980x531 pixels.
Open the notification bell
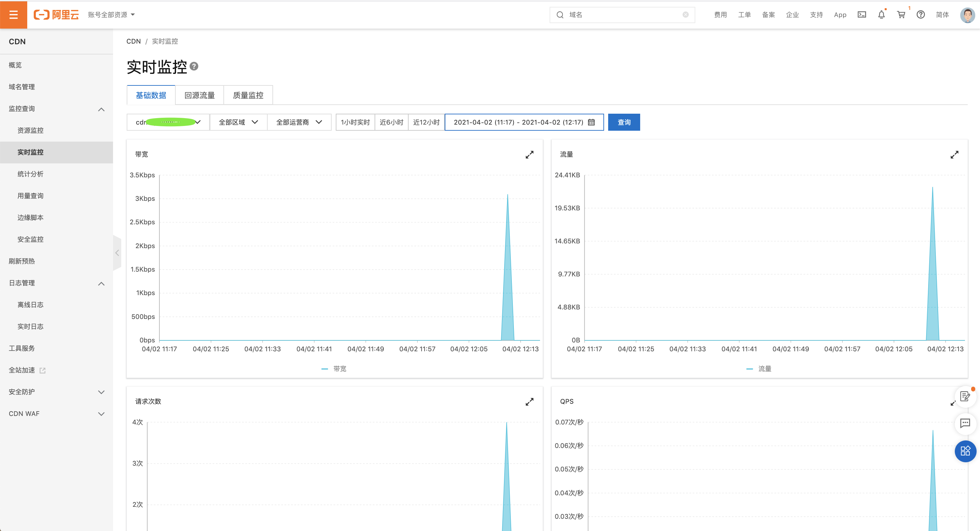(881, 14)
